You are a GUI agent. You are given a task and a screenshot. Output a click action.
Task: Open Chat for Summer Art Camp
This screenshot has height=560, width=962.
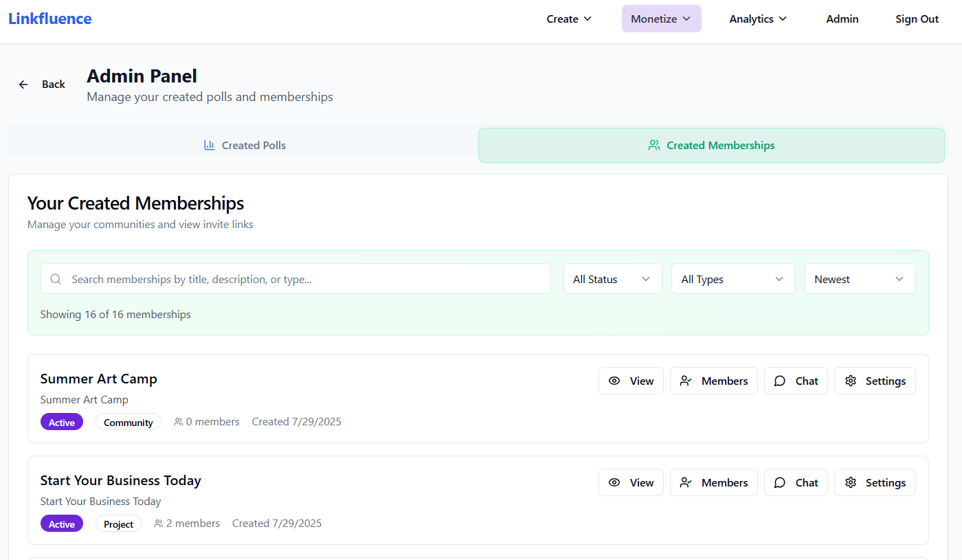coord(796,381)
